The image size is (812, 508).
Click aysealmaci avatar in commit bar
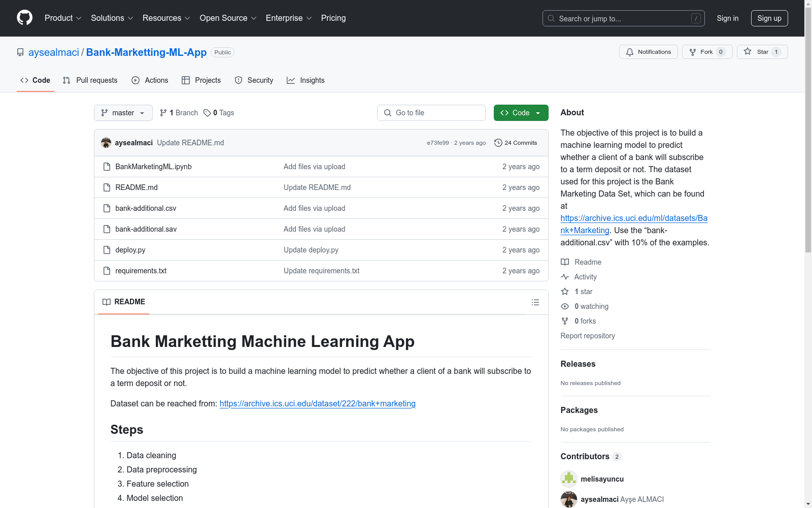click(x=106, y=143)
